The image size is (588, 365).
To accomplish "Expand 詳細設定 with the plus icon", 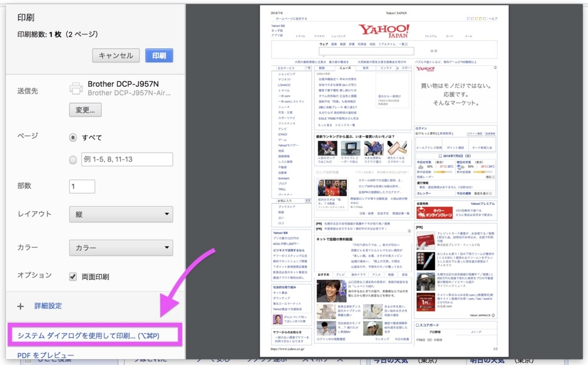I will 21,306.
